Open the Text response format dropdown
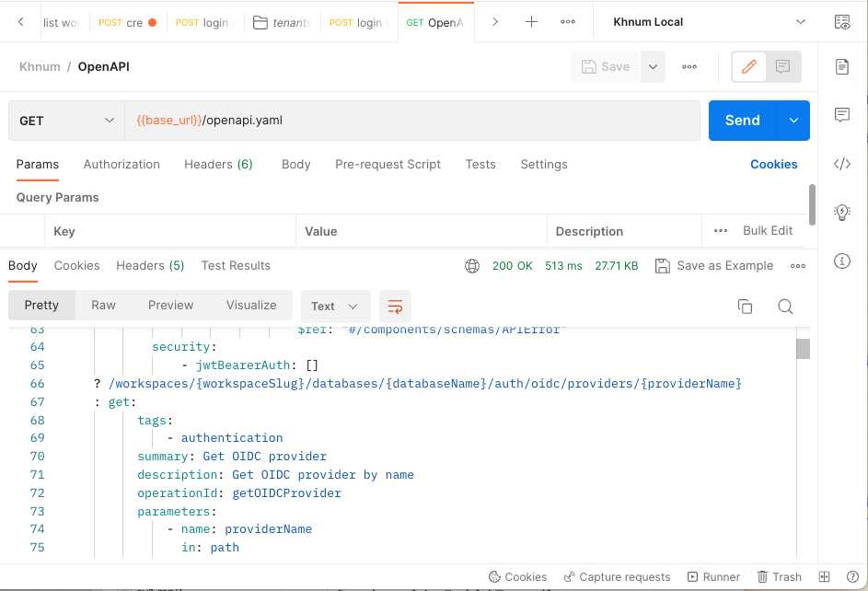The height and width of the screenshot is (591, 868). click(334, 306)
